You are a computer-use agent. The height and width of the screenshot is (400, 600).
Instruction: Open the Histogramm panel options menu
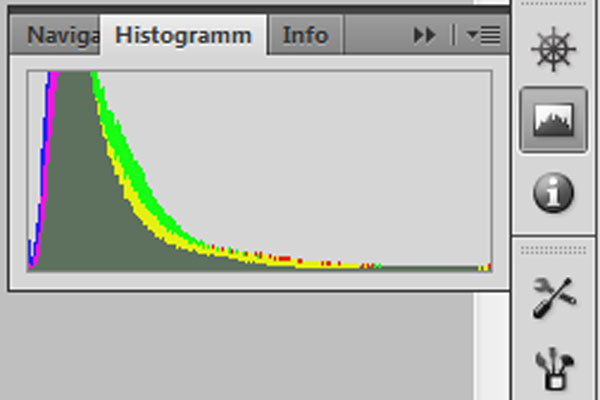pyautogui.click(x=483, y=35)
